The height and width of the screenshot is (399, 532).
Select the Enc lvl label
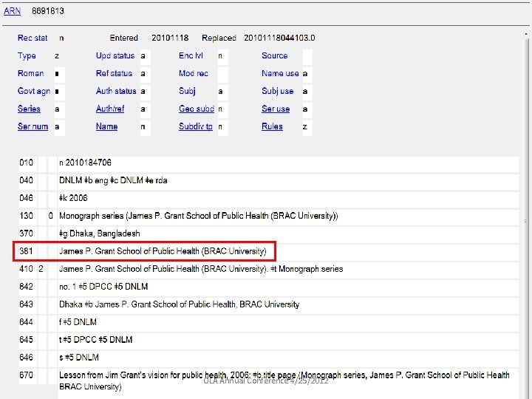(x=191, y=55)
